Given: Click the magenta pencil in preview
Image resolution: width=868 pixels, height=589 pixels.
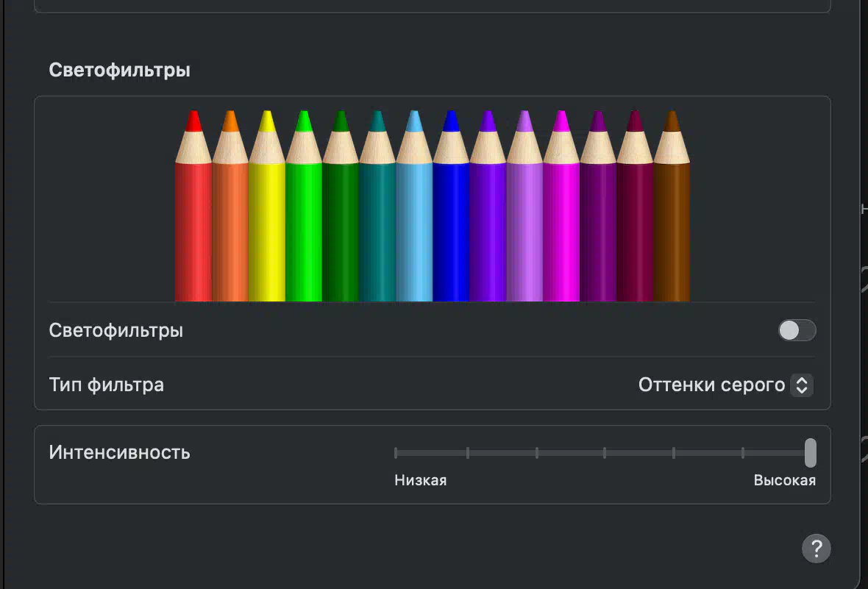Looking at the screenshot, I should (561, 206).
